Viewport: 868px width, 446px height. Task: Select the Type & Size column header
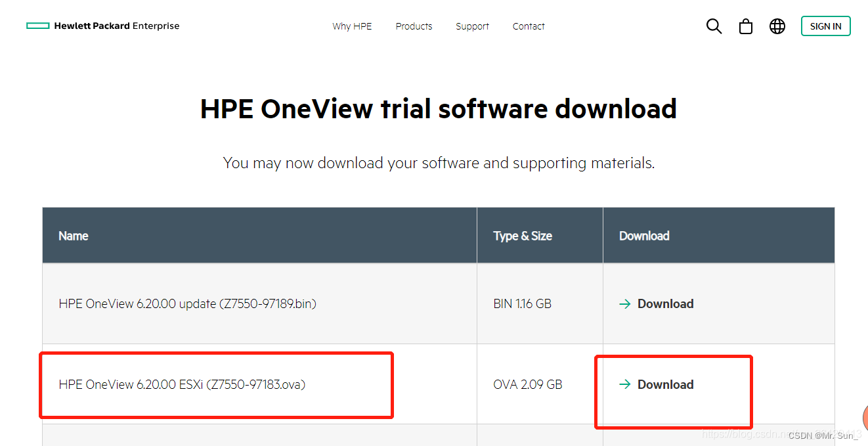522,235
